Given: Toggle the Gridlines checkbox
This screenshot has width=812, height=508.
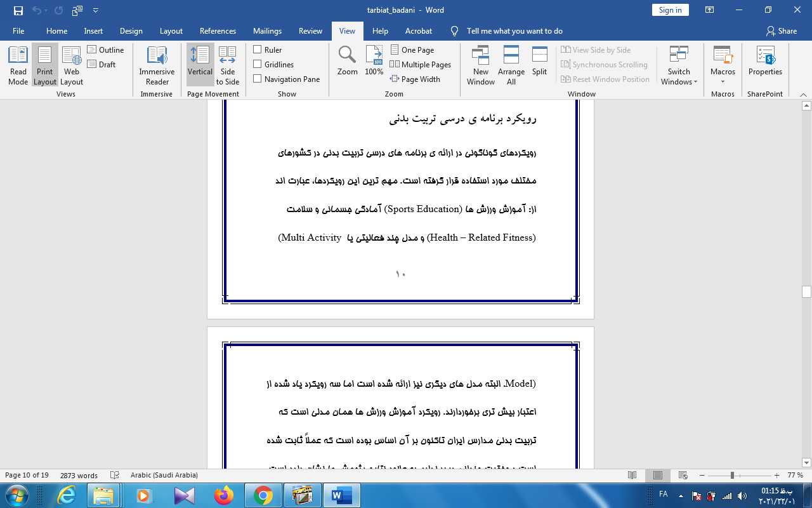Looking at the screenshot, I should point(258,64).
